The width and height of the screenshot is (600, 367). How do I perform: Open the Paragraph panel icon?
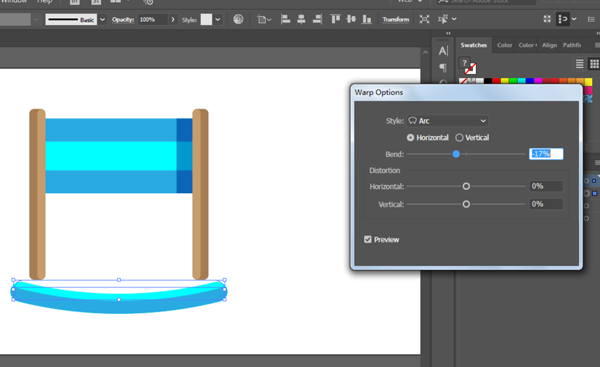[443, 68]
